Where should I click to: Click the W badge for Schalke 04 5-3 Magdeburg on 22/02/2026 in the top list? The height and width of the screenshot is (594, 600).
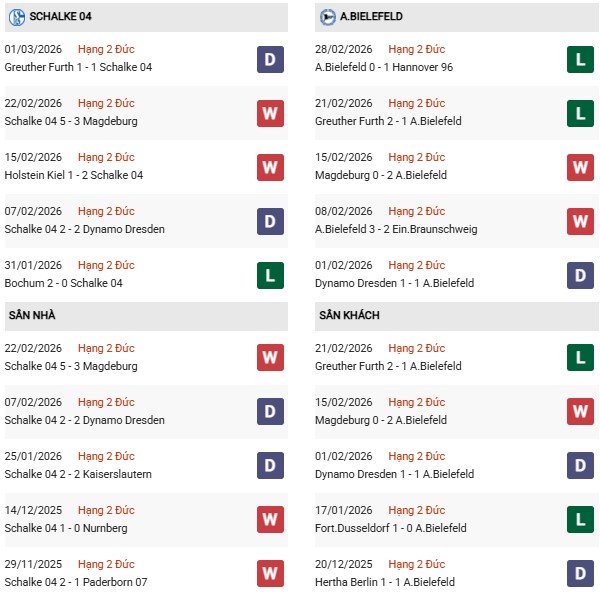(x=270, y=113)
